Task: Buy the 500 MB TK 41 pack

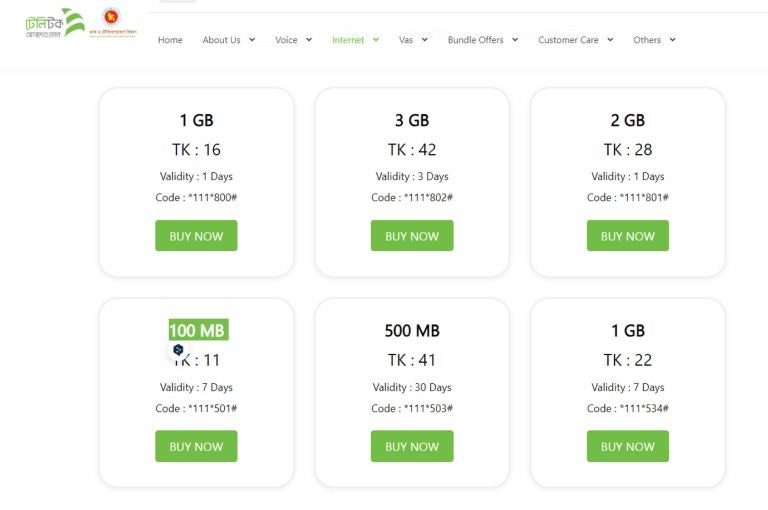Action: pyautogui.click(x=412, y=446)
